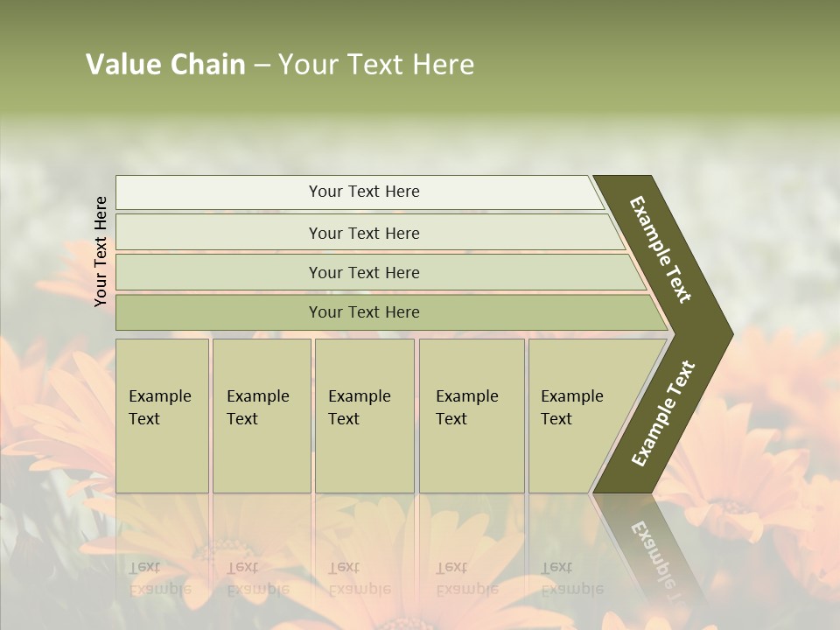Click "Your Text Here" in the slide title
This screenshot has width=840, height=630.
376,65
